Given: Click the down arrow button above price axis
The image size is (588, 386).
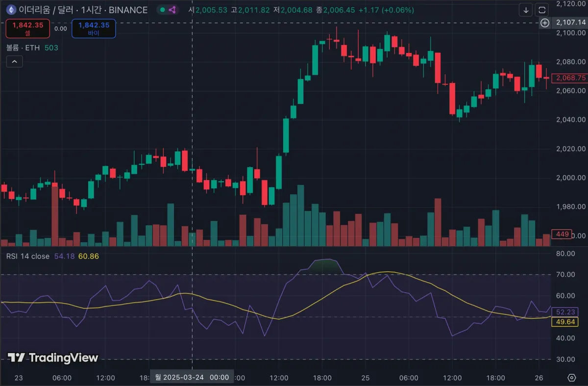Looking at the screenshot, I should [x=526, y=10].
